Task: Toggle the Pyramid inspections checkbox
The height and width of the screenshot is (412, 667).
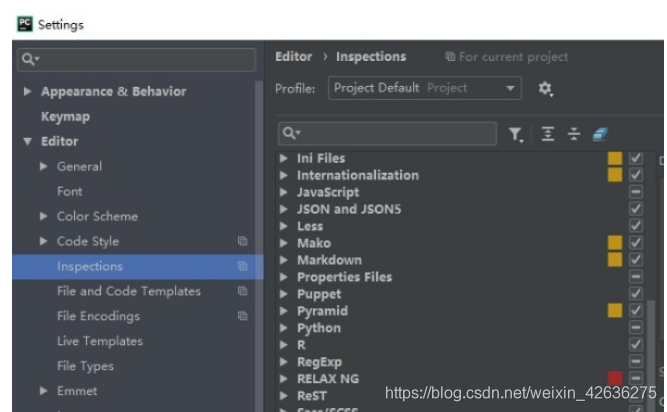Action: (636, 310)
